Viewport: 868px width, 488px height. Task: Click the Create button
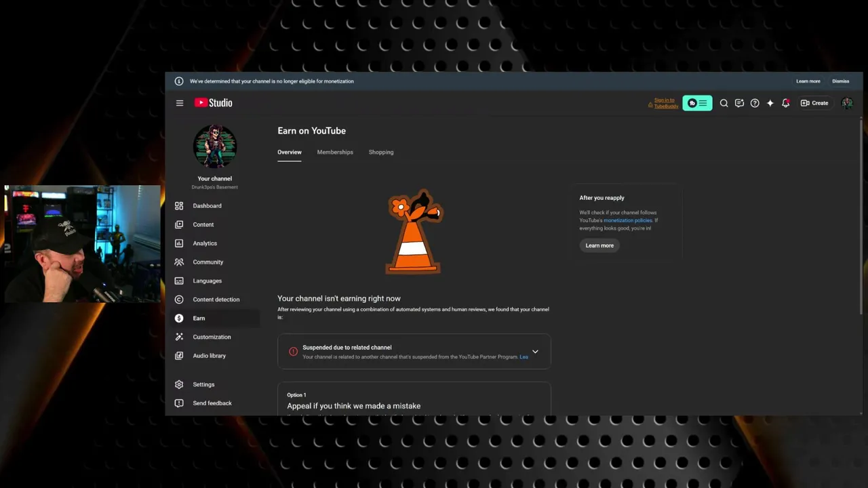tap(814, 103)
